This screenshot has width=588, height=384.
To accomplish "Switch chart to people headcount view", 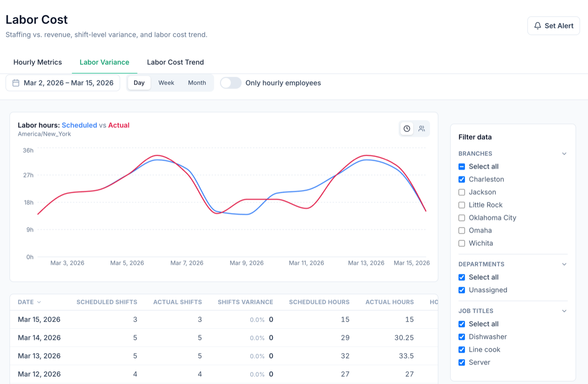I will point(421,128).
